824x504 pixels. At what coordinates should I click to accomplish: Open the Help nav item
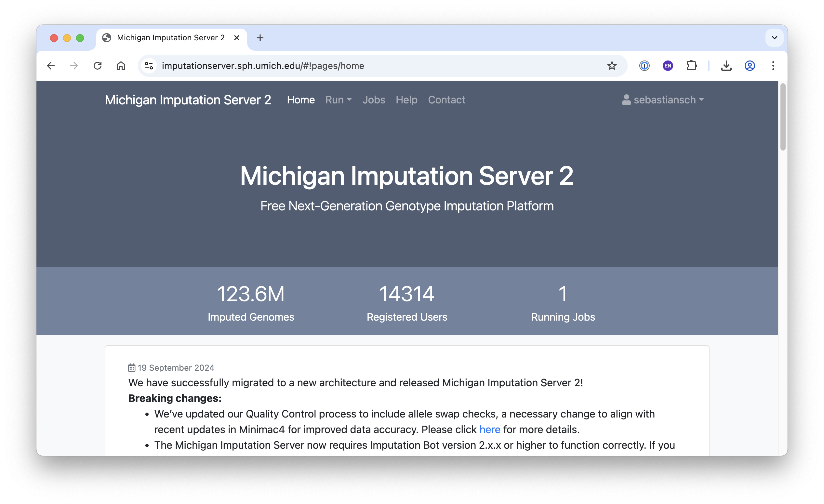[406, 100]
